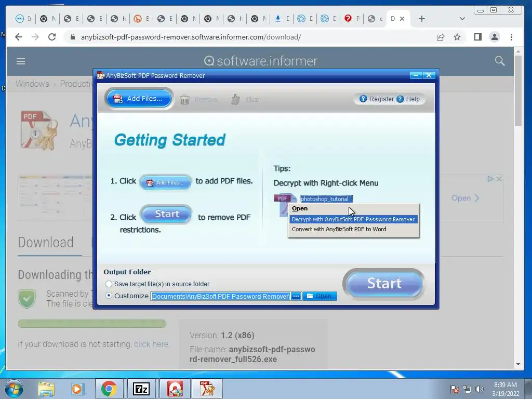Click the photoshop_tutorial file name
This screenshot has height=399, width=532.
pos(326,199)
